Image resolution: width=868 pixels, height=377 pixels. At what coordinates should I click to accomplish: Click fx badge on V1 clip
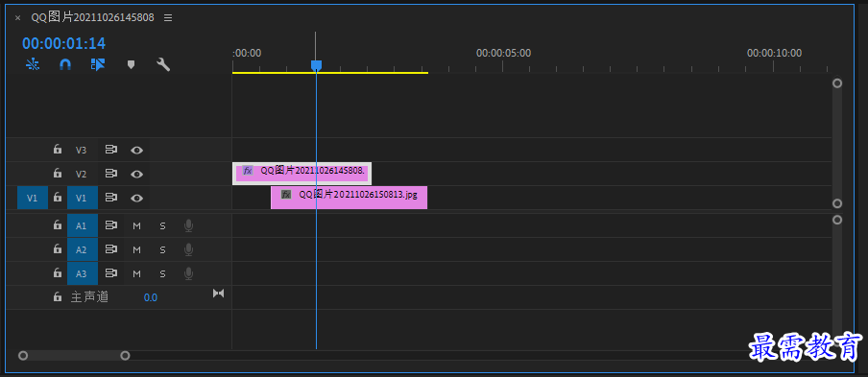tap(285, 195)
